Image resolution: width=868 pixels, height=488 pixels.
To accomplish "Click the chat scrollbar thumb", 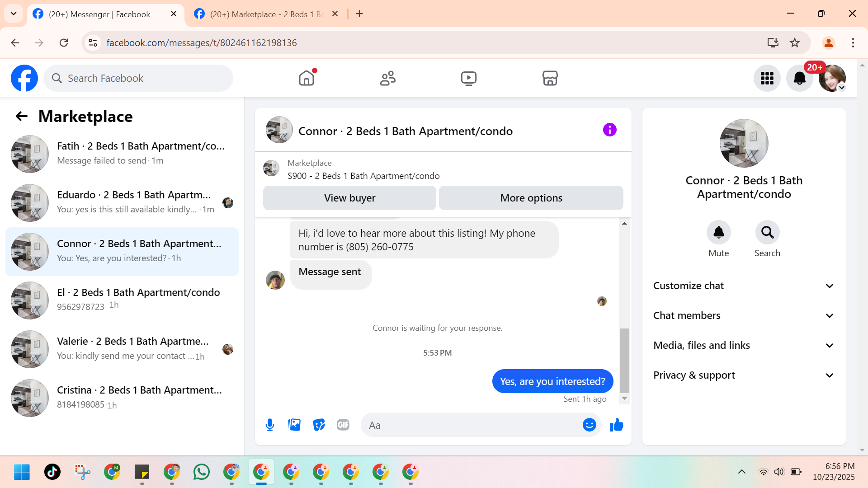I will (624, 360).
